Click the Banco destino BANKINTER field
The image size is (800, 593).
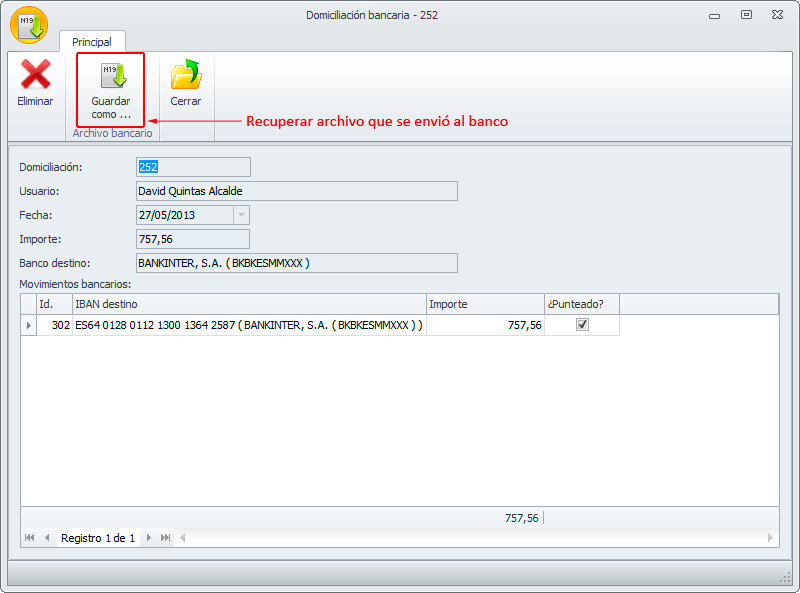click(297, 263)
